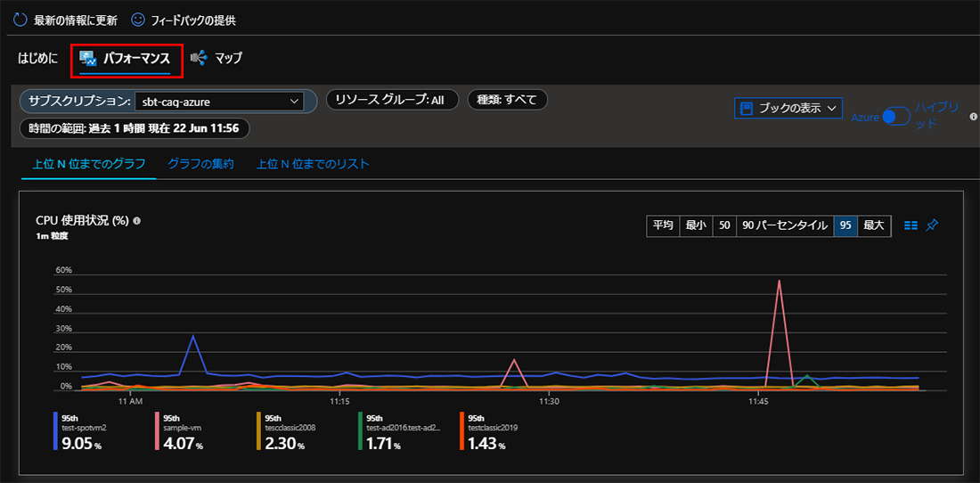Expand the ブックの表示 dropdown
Screen dimensions: 980x483
pos(833,108)
